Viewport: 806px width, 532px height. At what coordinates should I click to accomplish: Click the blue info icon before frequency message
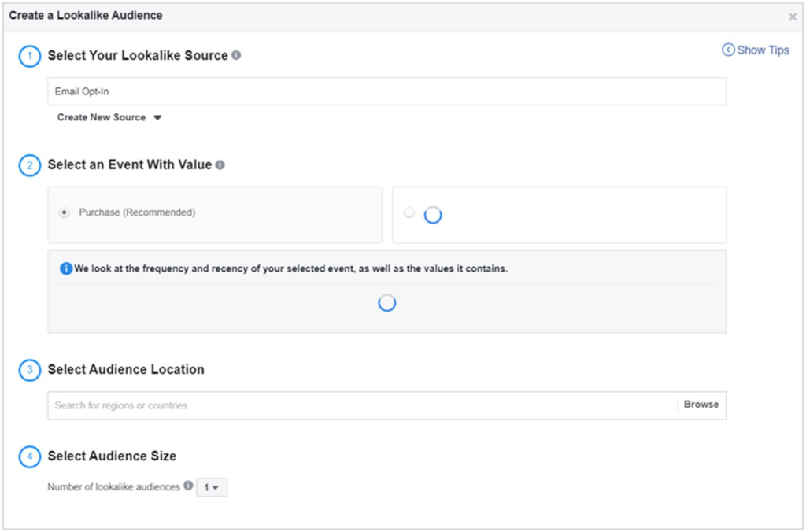tap(66, 268)
